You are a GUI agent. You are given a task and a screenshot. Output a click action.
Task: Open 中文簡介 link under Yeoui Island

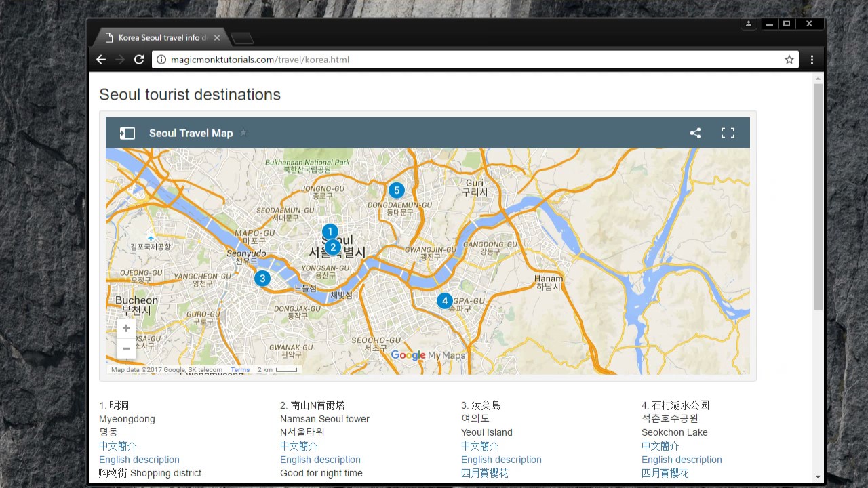tap(480, 446)
